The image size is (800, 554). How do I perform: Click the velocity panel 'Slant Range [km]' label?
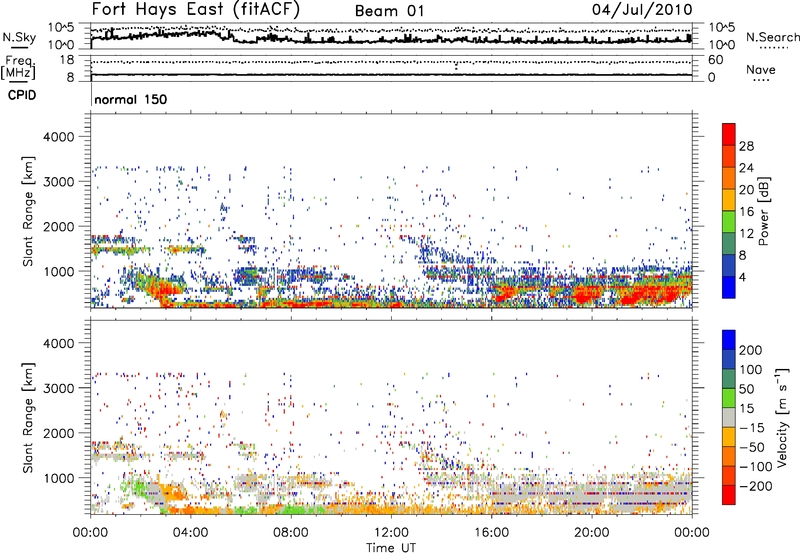pyautogui.click(x=28, y=418)
